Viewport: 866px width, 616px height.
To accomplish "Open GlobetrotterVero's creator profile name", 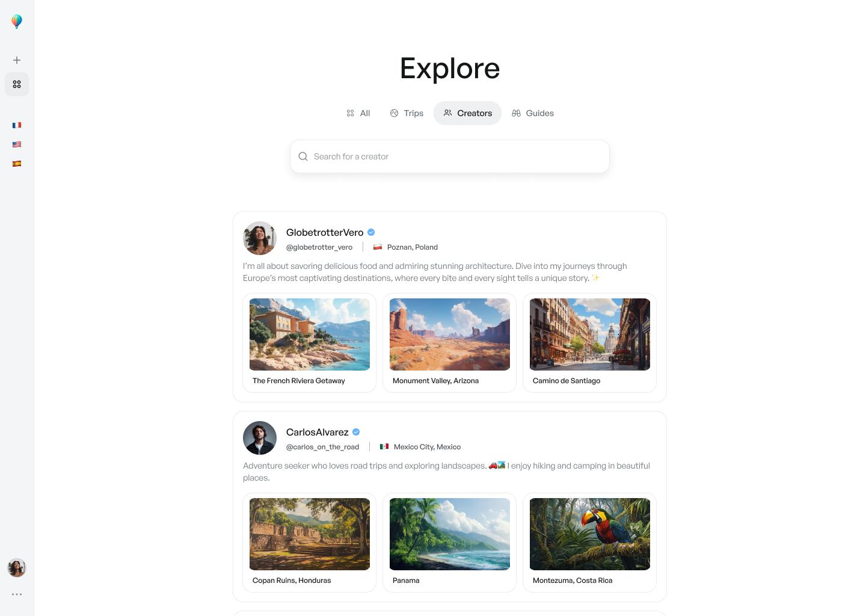I will 325,232.
